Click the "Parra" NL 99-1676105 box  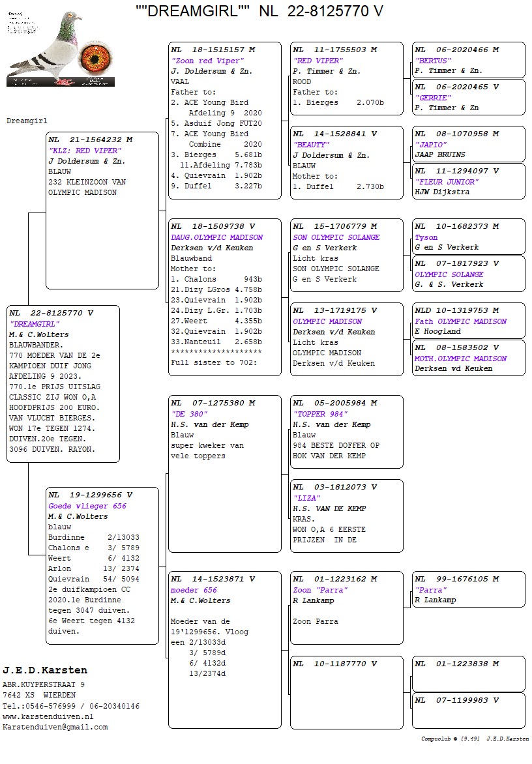click(468, 589)
